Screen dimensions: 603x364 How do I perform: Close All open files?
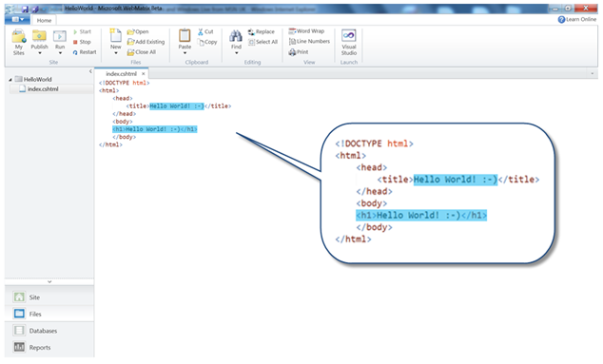point(142,52)
